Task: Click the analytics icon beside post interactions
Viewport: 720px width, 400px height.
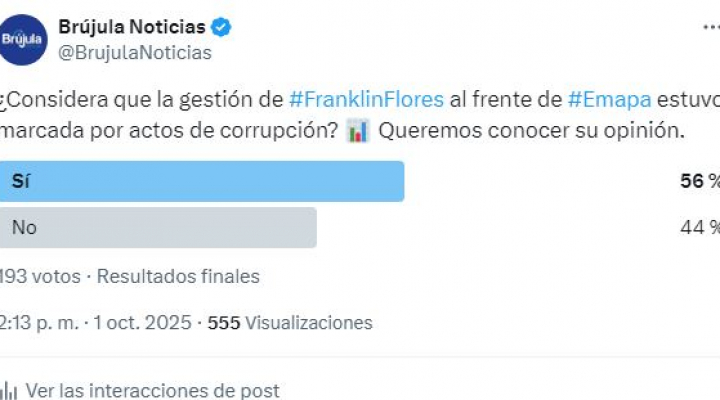Action: tap(8, 391)
